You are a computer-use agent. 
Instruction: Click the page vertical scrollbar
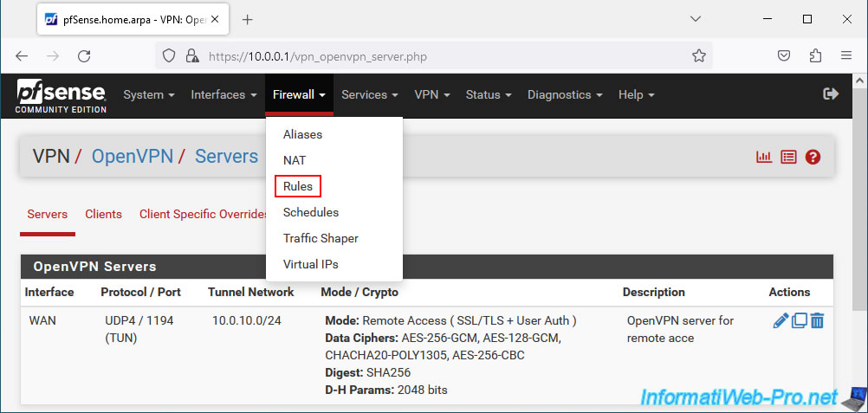pyautogui.click(x=861, y=199)
